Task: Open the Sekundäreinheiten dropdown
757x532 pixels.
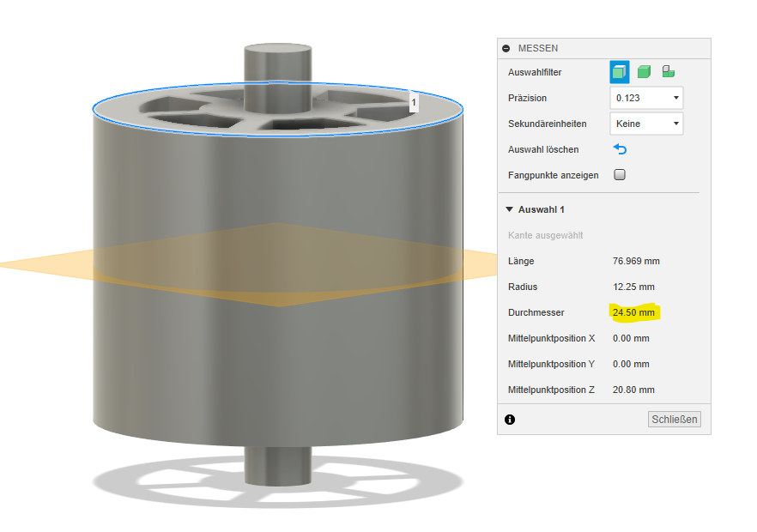Action: tap(646, 124)
